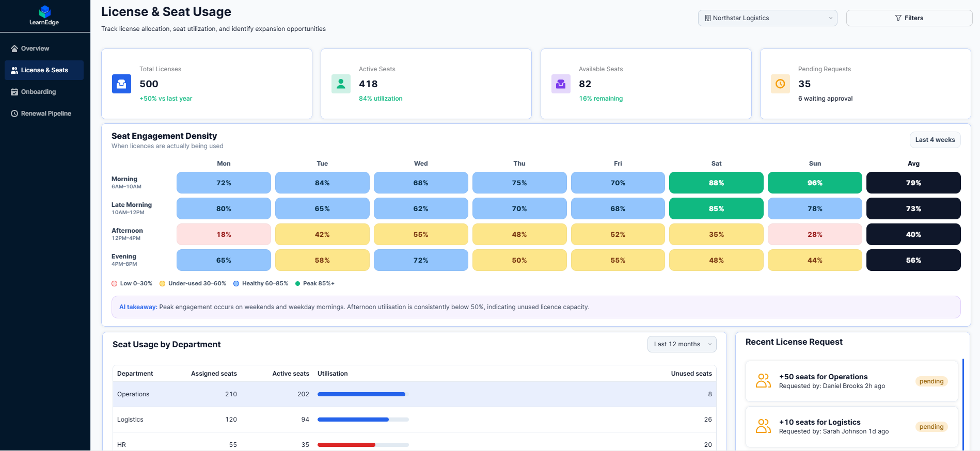Click the users icon on Logistics request

pyautogui.click(x=763, y=426)
